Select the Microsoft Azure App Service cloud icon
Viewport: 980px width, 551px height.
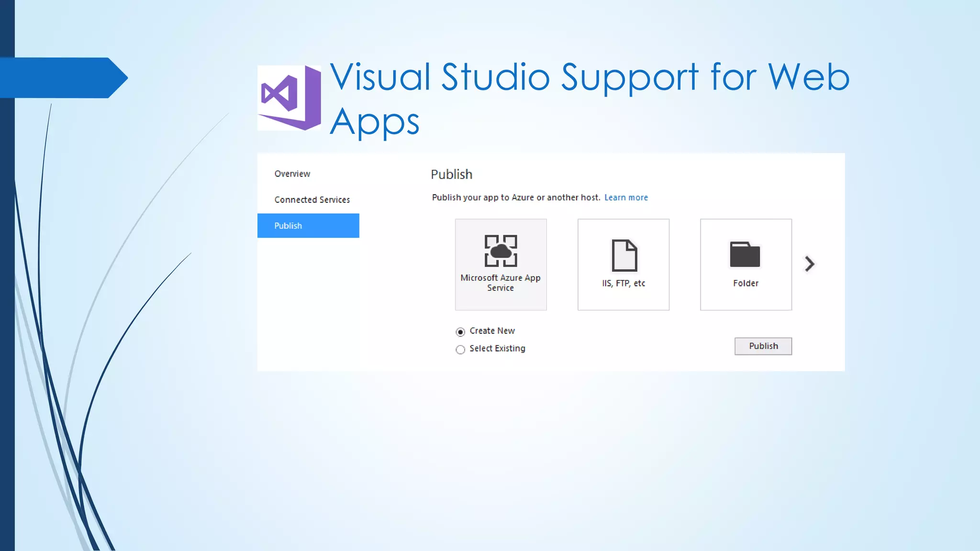tap(501, 251)
